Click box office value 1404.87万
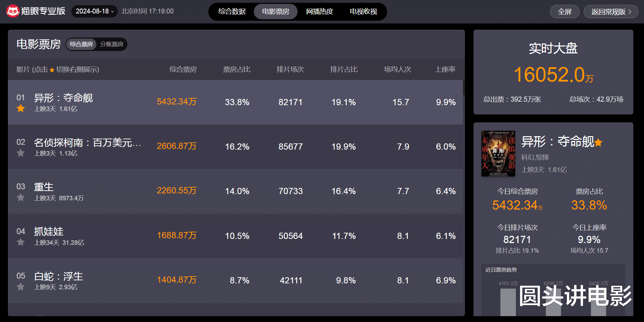The width and height of the screenshot is (644, 322). (177, 280)
